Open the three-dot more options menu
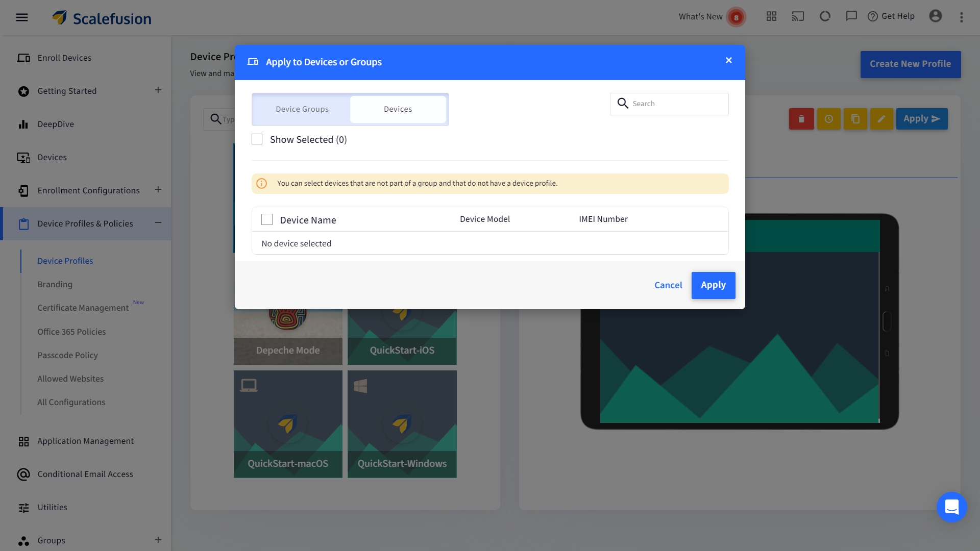The height and width of the screenshot is (551, 980). point(962,17)
